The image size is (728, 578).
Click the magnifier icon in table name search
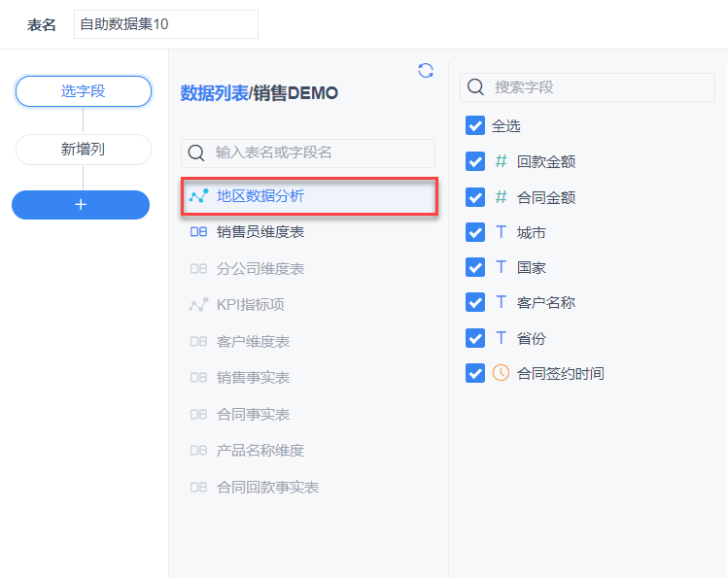(196, 153)
